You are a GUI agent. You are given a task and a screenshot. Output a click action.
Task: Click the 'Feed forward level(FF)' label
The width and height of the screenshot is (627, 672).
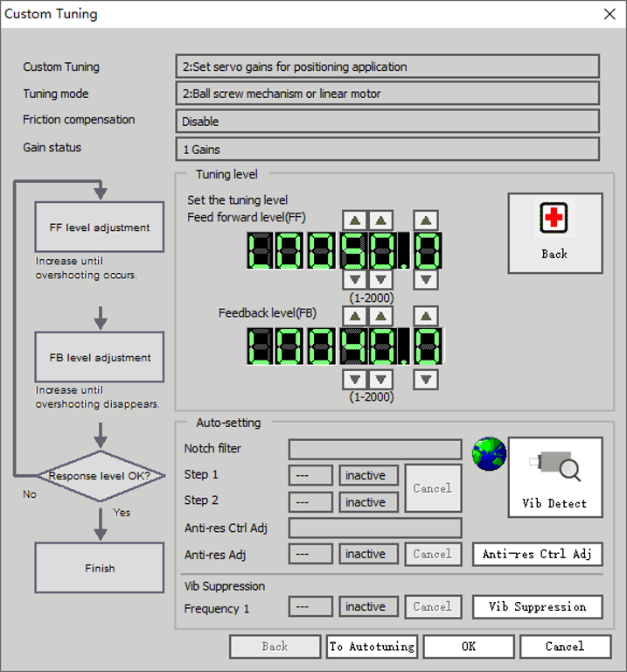pyautogui.click(x=247, y=217)
